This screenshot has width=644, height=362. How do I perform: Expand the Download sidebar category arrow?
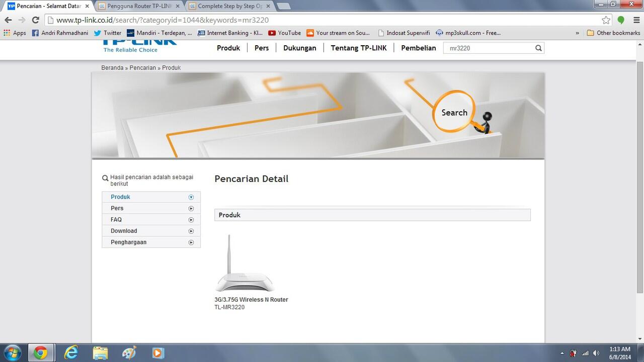coord(191,231)
